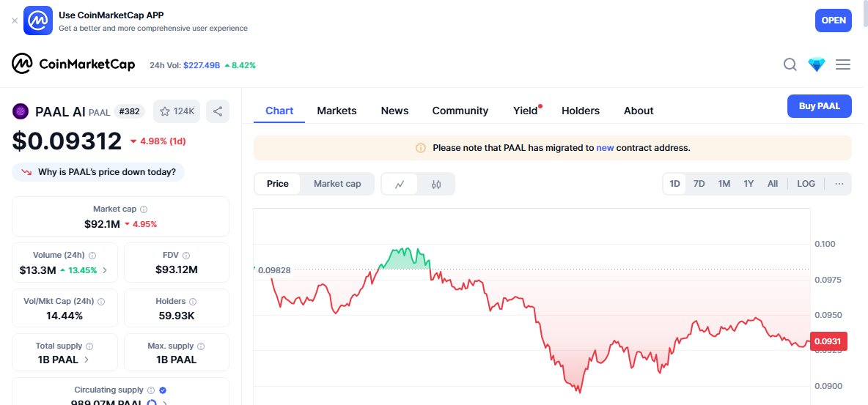Set chart range to All
Screen dimensions: 868x405
[773, 184]
